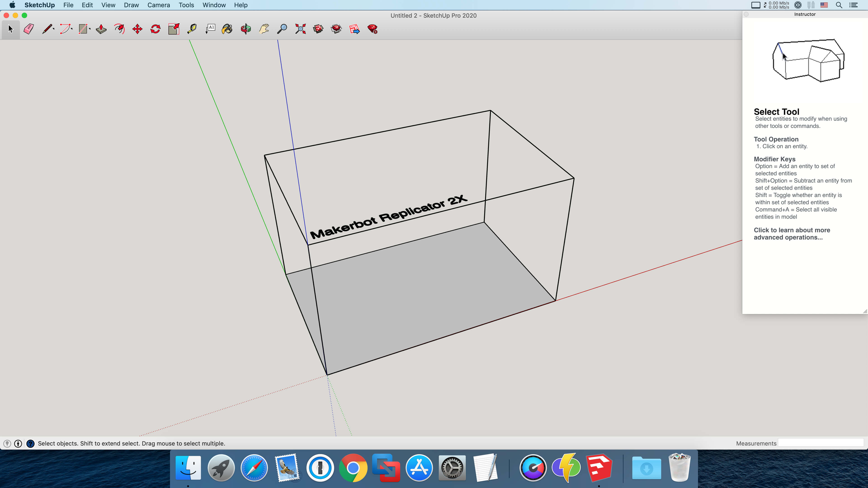Click the Send to LayOut icon
This screenshot has height=488, width=868.
click(x=354, y=29)
